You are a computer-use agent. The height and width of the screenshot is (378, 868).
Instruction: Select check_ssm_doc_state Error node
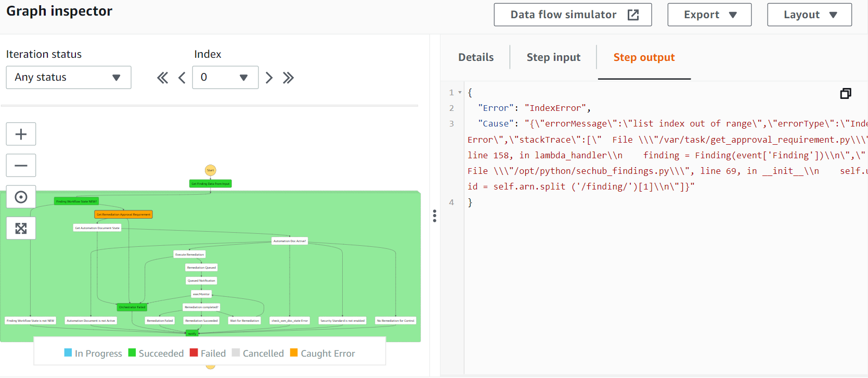coord(290,321)
